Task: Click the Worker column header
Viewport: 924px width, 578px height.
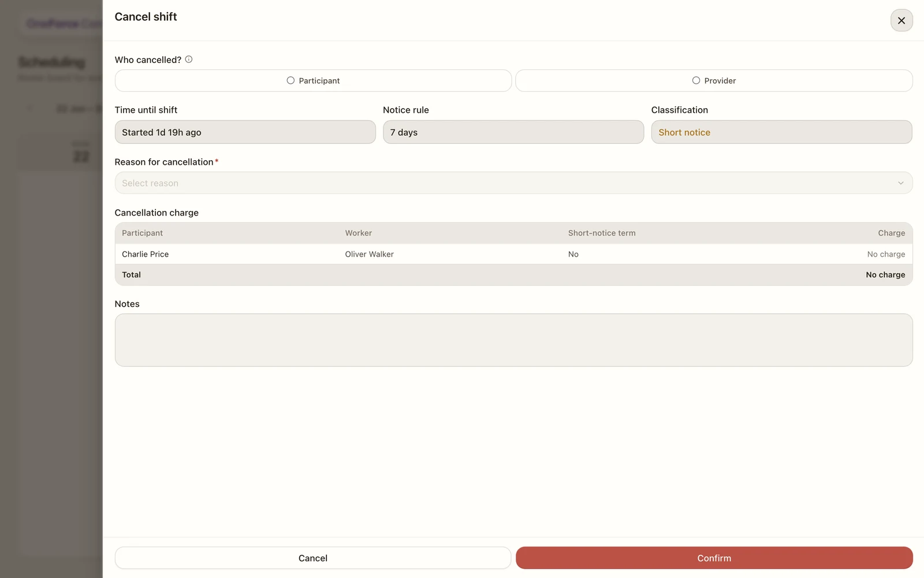Action: 359,233
